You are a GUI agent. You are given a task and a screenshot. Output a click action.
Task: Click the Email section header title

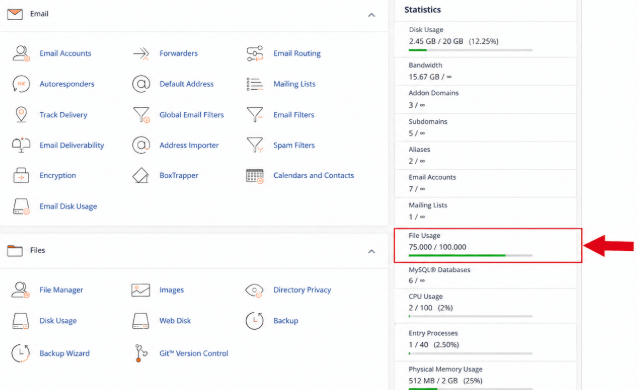[x=39, y=14]
